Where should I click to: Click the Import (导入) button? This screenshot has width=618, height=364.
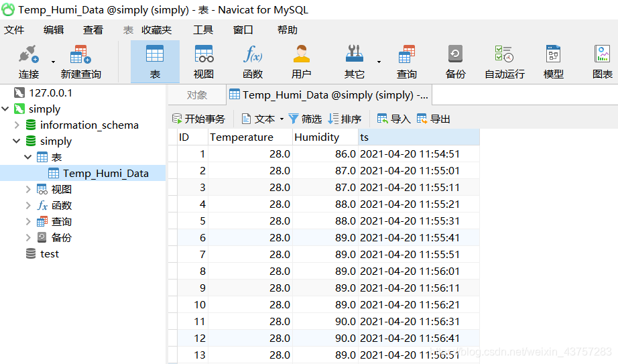pos(393,119)
